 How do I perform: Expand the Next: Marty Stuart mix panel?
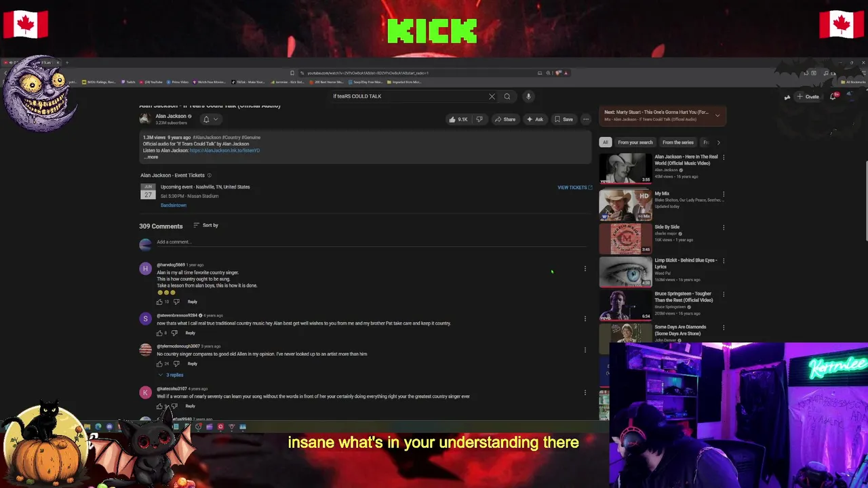[x=717, y=116]
